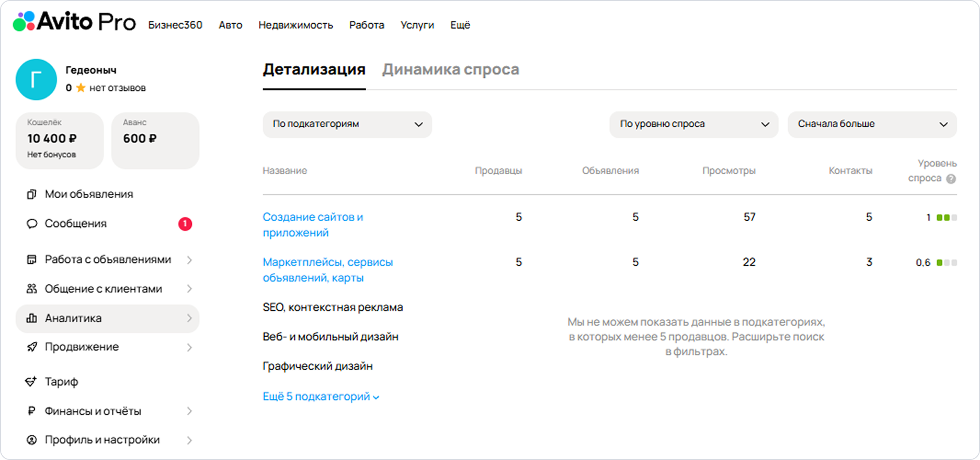
Task: Open the По подкатегориям dropdown
Action: [347, 124]
